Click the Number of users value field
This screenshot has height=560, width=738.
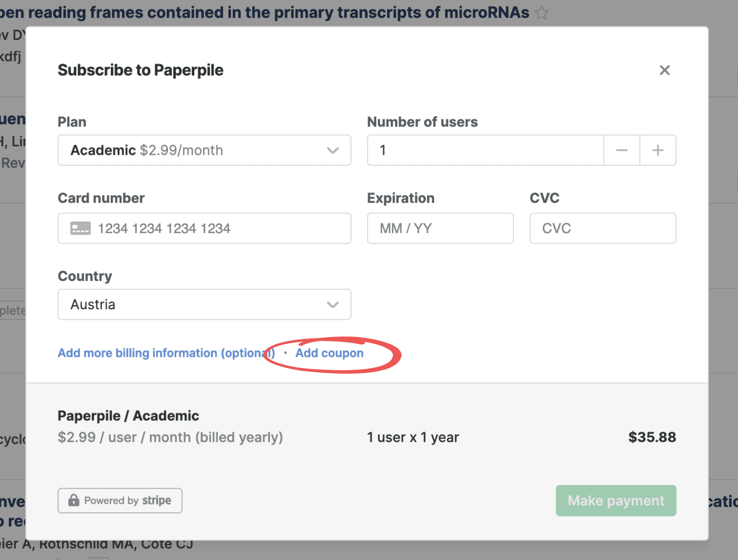coord(485,150)
